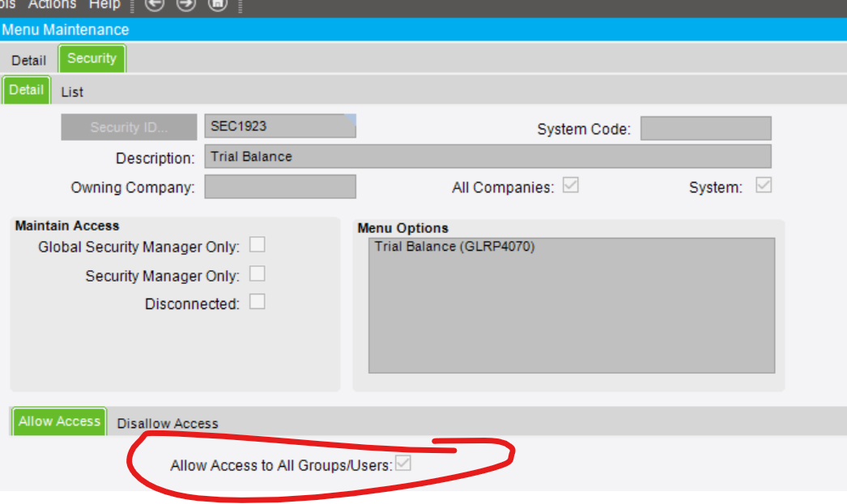Click the Security ID field showing SEC1923

tap(280, 125)
